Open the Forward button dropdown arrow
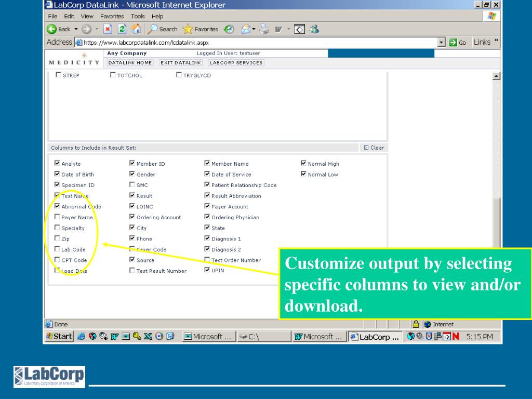The image size is (532, 399). pyautogui.click(x=97, y=29)
